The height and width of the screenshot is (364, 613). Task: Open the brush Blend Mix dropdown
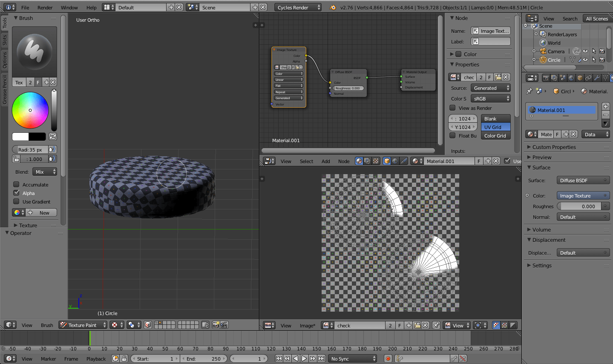[45, 172]
